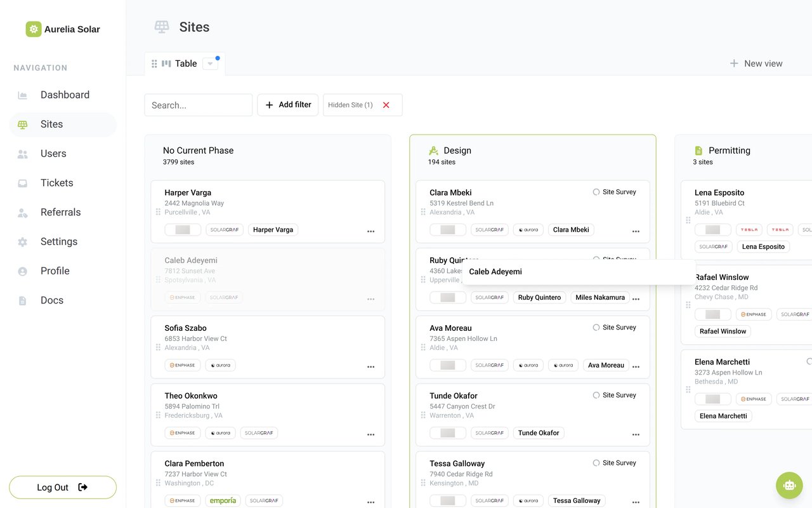Open options menu for Sofia Szabo card
Viewport: 812px width, 508px height.
click(371, 367)
